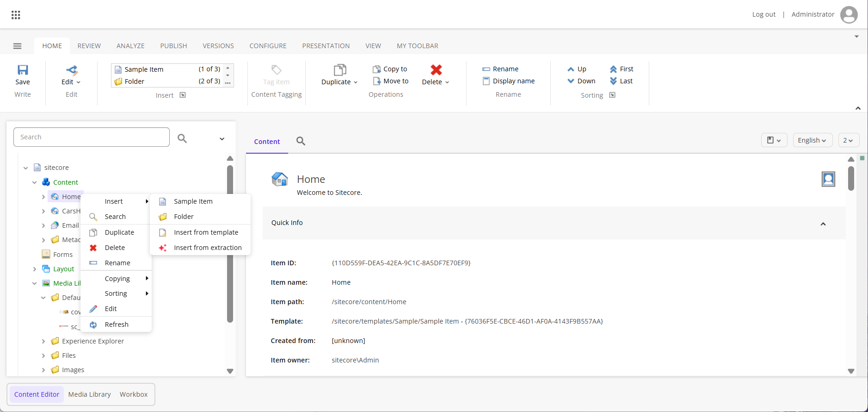Open the Edit dropdown arrow in ribbon

(78, 82)
